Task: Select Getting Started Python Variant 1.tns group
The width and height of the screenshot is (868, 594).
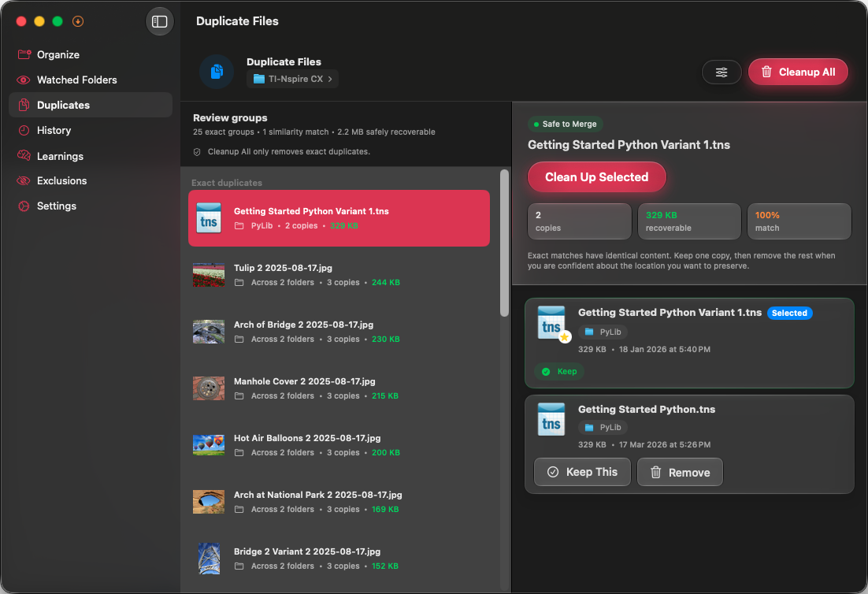Action: [339, 218]
